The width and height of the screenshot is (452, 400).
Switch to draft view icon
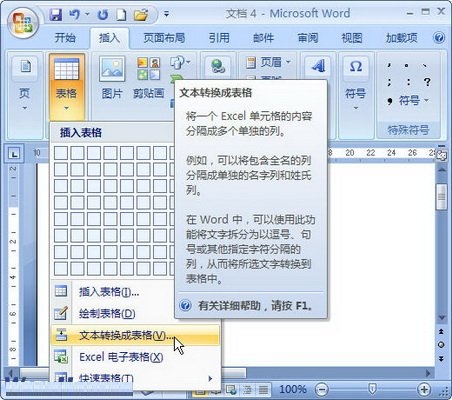tap(263, 389)
